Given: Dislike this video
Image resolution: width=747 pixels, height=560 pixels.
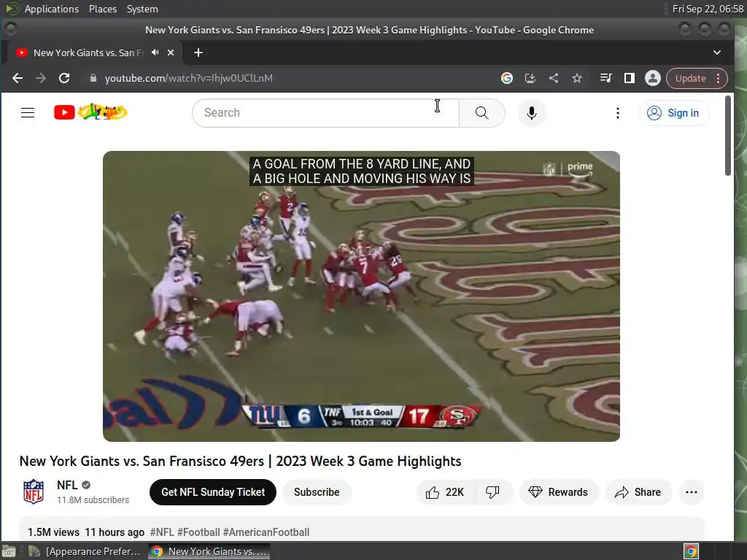Looking at the screenshot, I should [492, 492].
